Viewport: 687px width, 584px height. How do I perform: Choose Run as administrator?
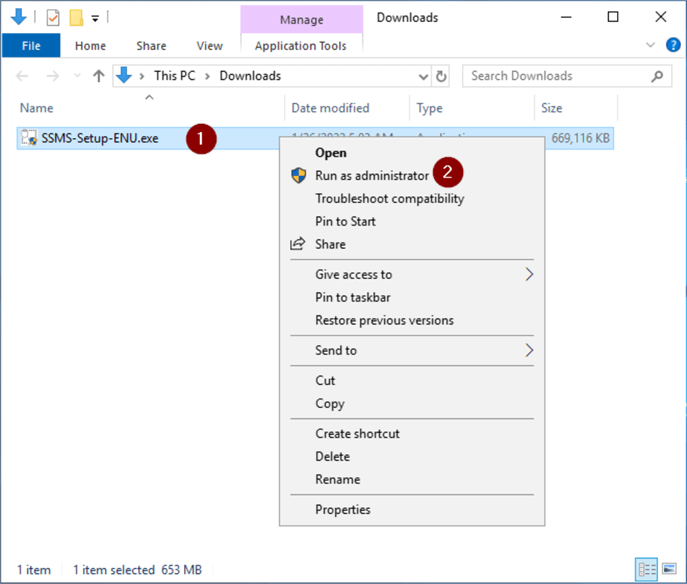371,175
